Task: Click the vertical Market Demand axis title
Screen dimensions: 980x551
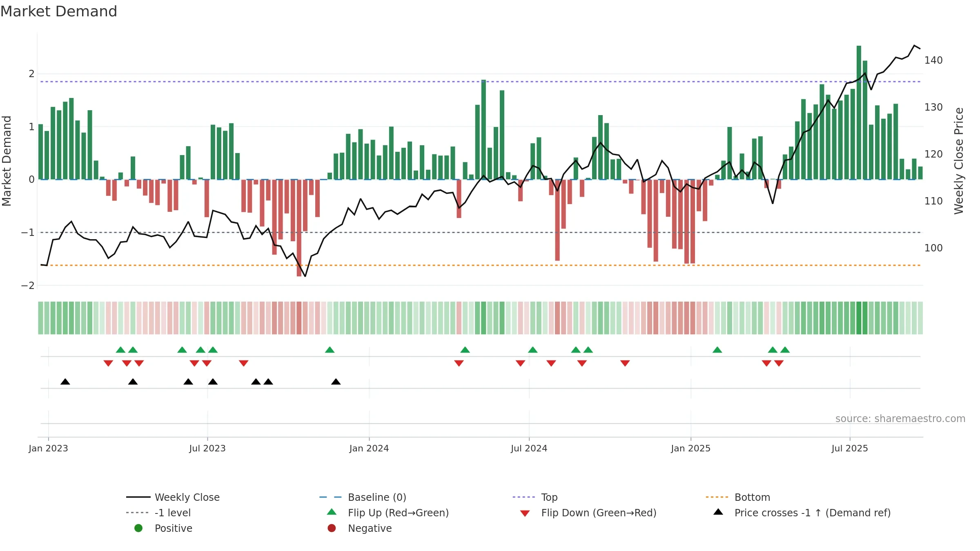Action: tap(7, 161)
